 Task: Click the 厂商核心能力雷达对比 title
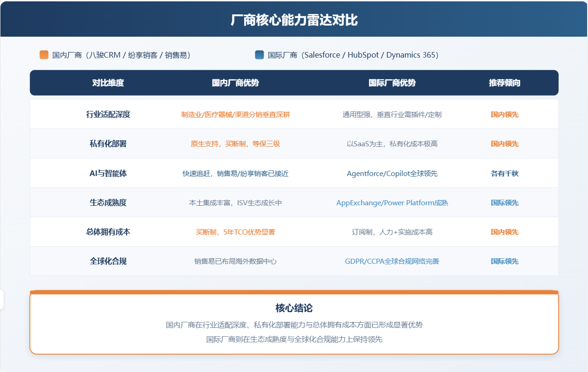[x=294, y=20]
